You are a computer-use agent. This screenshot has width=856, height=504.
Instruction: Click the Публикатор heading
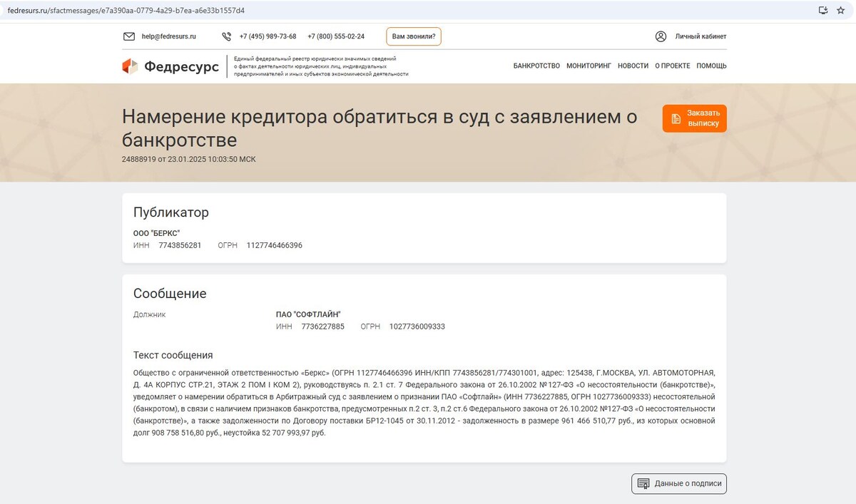171,212
